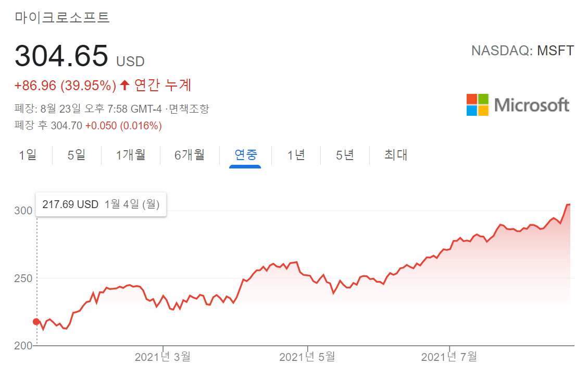View the 5년 chart range
The width and height of the screenshot is (588, 376).
[x=345, y=155]
